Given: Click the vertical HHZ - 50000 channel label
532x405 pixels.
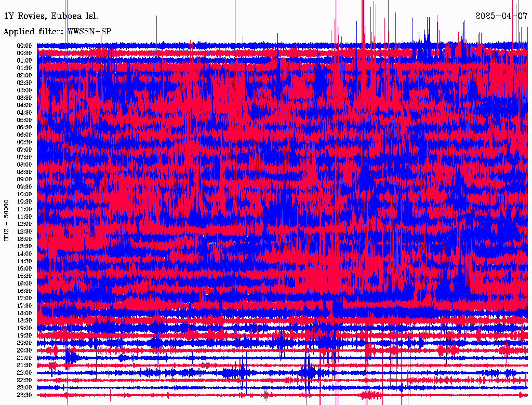Looking at the screenshot, I should 7,220.
